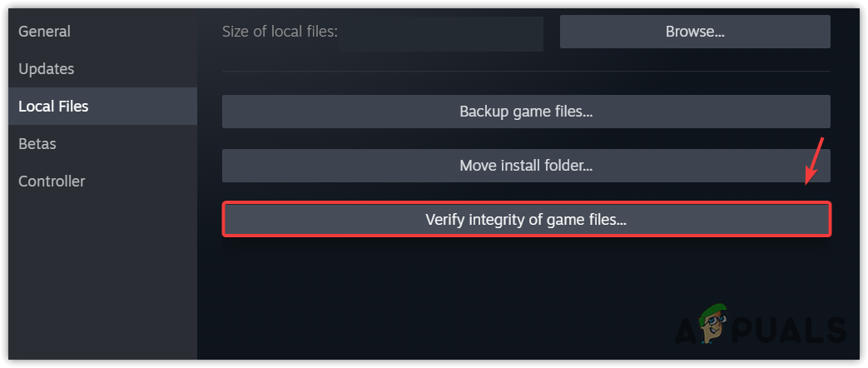Select the Local Files tab

click(x=53, y=107)
